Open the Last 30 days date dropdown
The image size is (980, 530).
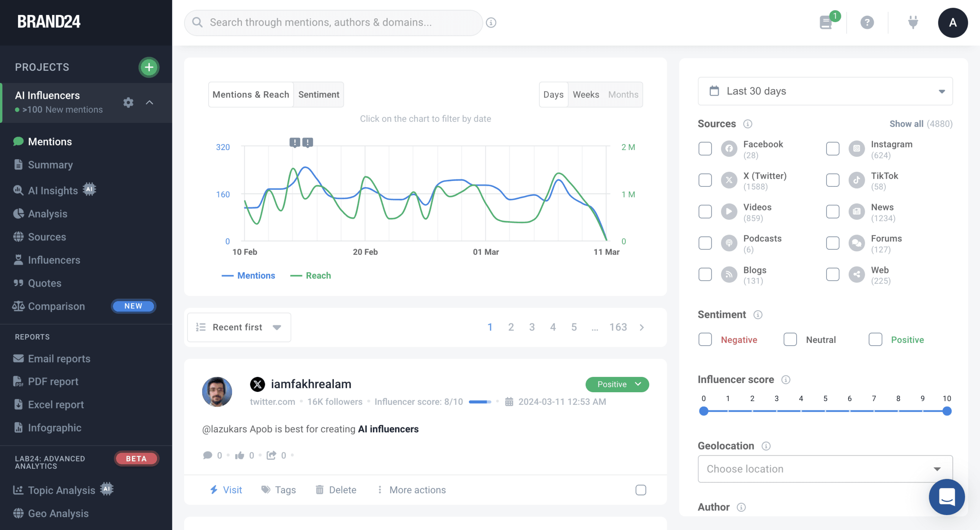(x=825, y=91)
